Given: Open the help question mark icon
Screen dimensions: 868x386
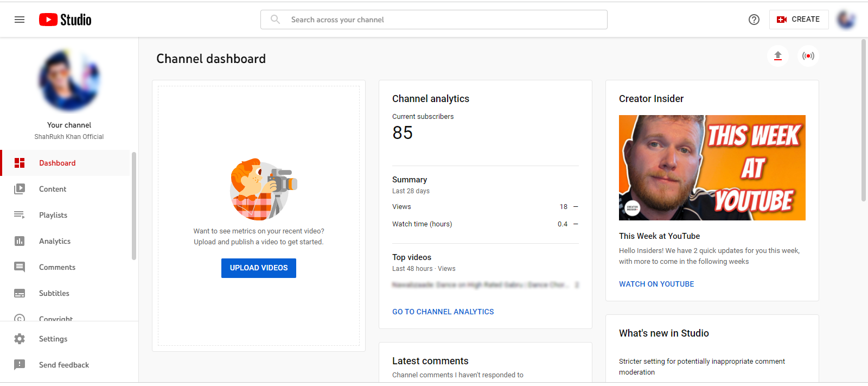Looking at the screenshot, I should 754,20.
